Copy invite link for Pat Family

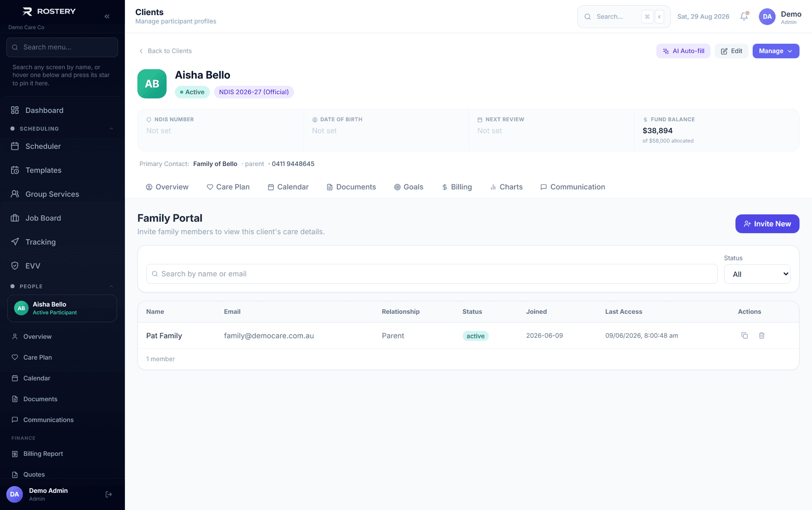(744, 336)
